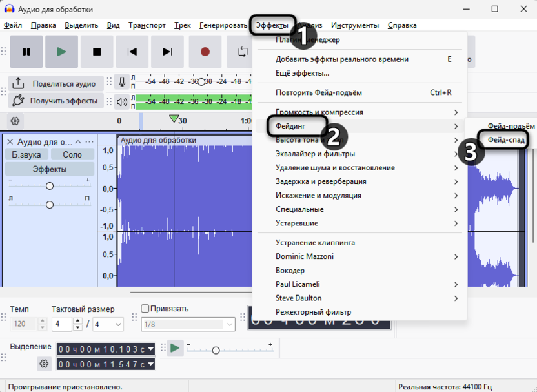Select Фейд-спад from the submenu
The height and width of the screenshot is (392, 537).
click(506, 139)
